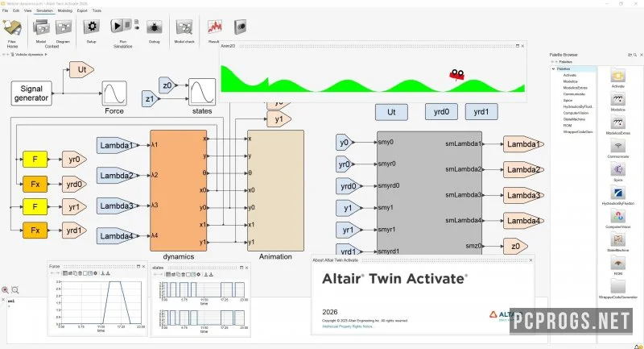Open the Edit menu
The height and width of the screenshot is (349, 644).
16,10
